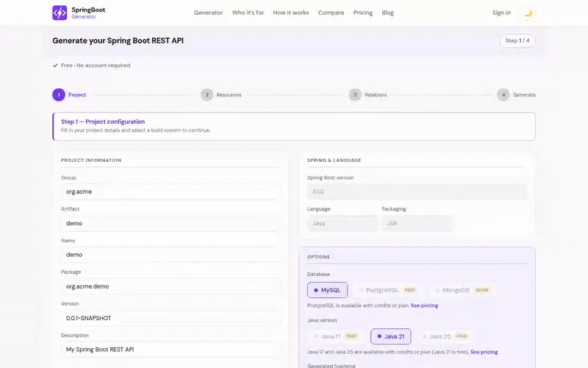Click the PROJECT INFORMATION section header
This screenshot has height=368, width=588.
pos(91,160)
